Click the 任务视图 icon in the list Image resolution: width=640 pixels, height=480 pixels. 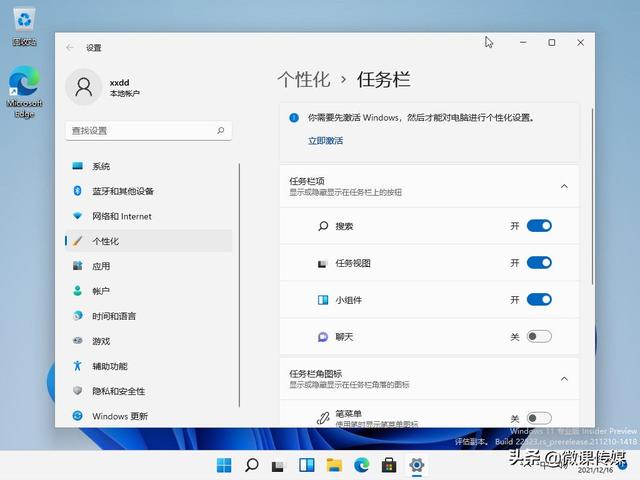pos(322,264)
